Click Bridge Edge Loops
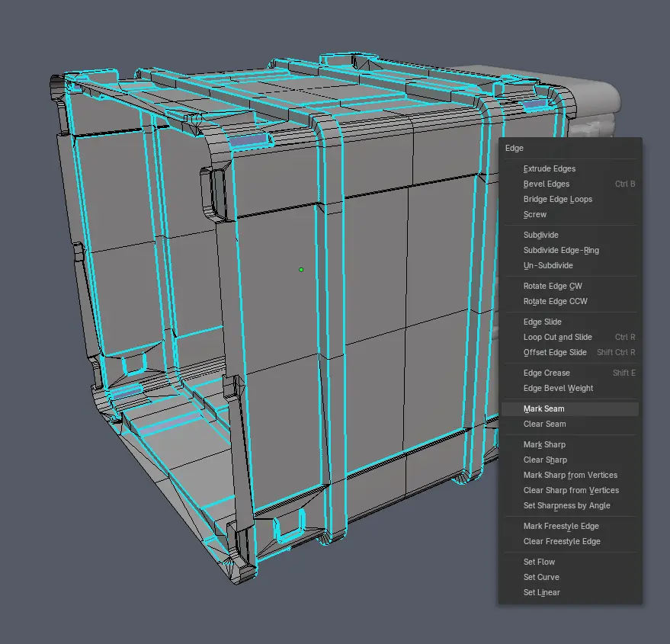This screenshot has height=644, width=670. coord(557,199)
